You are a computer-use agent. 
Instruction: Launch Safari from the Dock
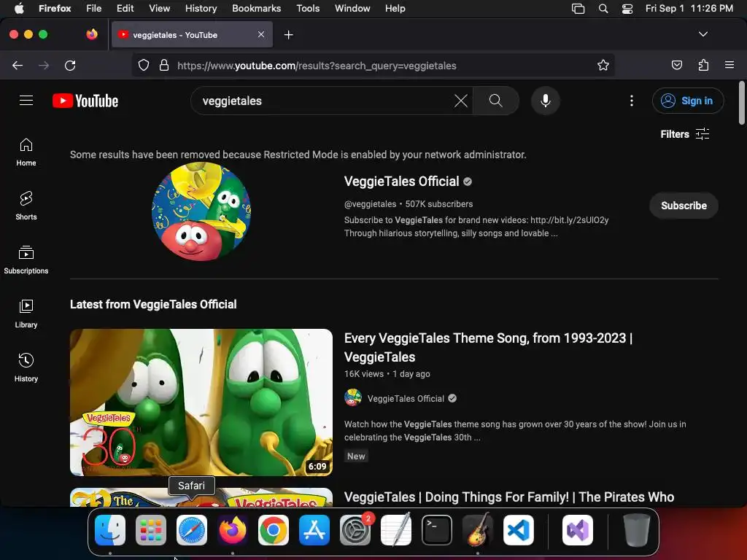coord(192,530)
